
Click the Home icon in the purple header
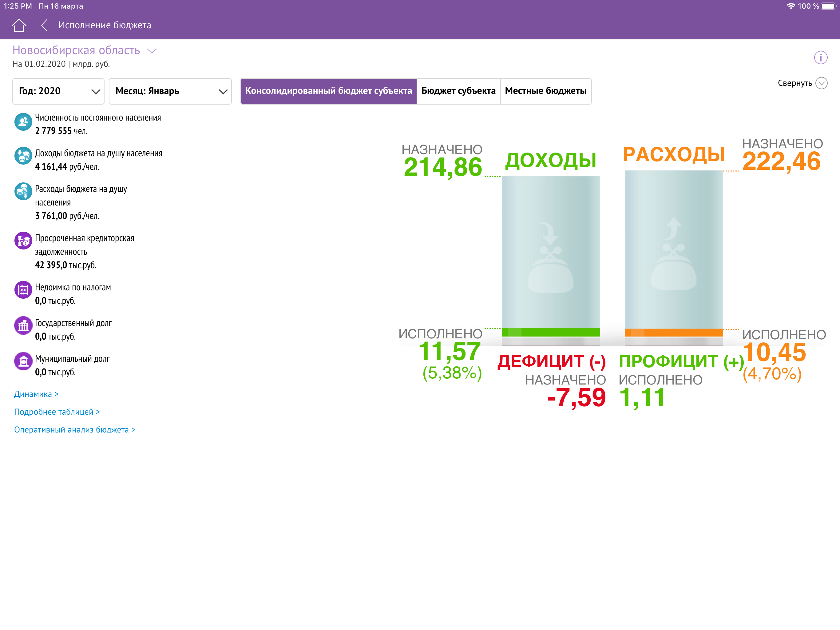click(x=19, y=25)
